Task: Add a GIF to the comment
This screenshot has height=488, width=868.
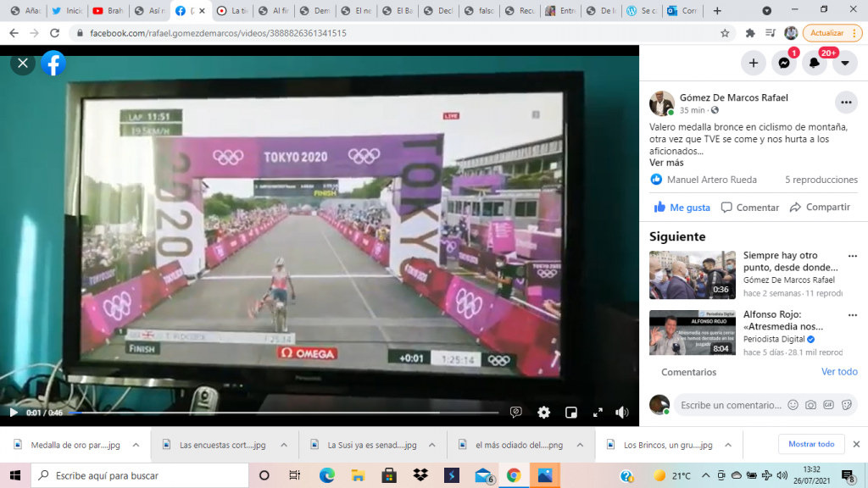Action: point(828,405)
